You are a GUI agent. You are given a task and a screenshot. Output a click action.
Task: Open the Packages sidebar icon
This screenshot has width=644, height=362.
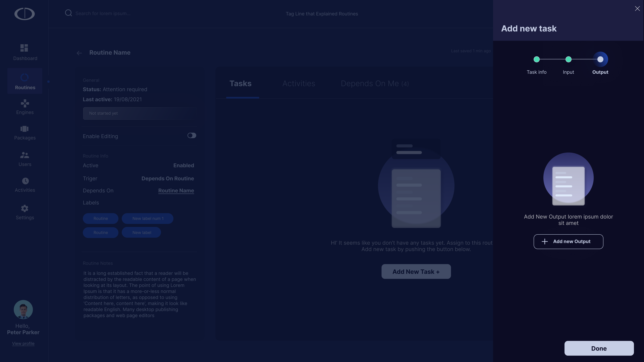click(24, 129)
